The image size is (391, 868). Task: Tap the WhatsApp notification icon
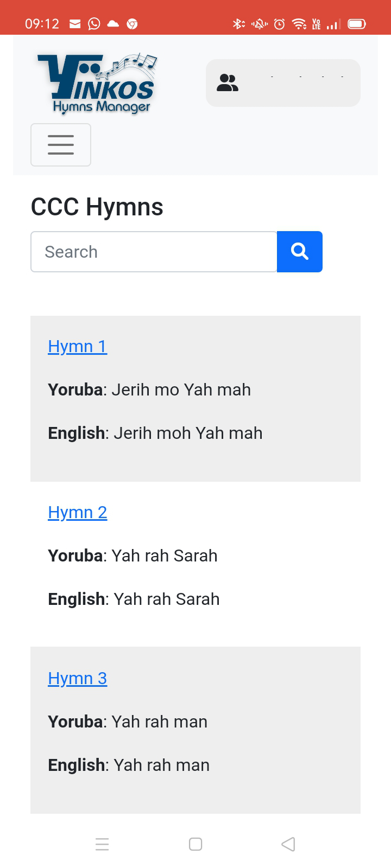click(94, 24)
